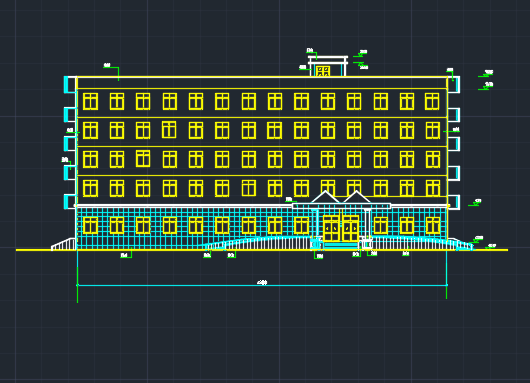Select the topmost ledge on building's left side
The image size is (530, 383).
pyautogui.click(x=70, y=85)
